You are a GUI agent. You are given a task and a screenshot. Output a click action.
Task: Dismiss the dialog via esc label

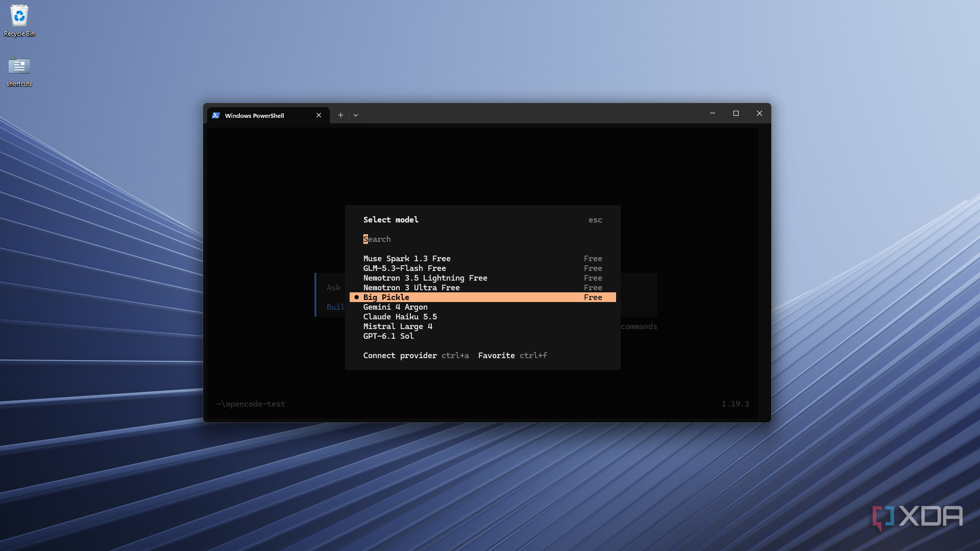point(595,220)
